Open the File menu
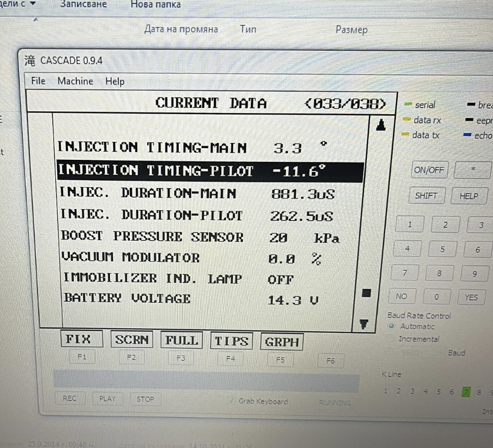The width and height of the screenshot is (493, 448). pyautogui.click(x=38, y=81)
